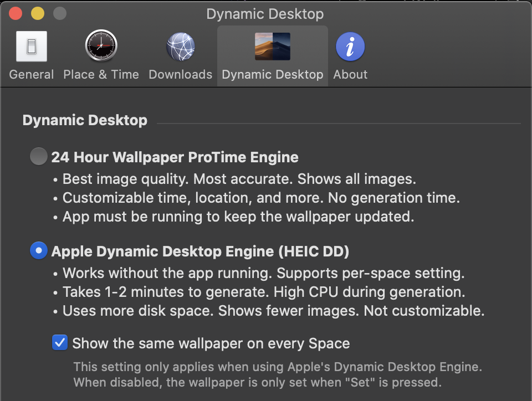
Task: Click the Dynamic Desktop window title
Action: pos(265,14)
